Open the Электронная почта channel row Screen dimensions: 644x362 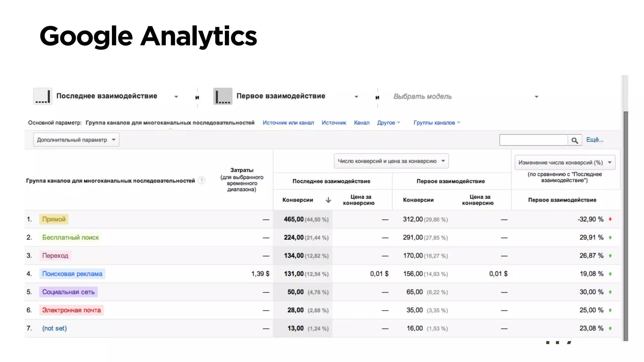coord(71,310)
